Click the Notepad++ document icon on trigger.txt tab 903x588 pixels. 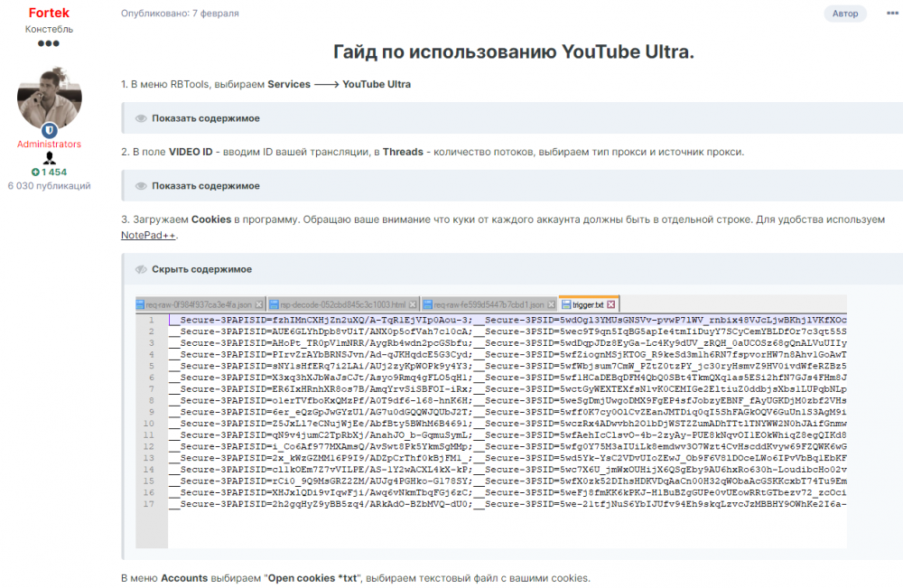point(565,303)
